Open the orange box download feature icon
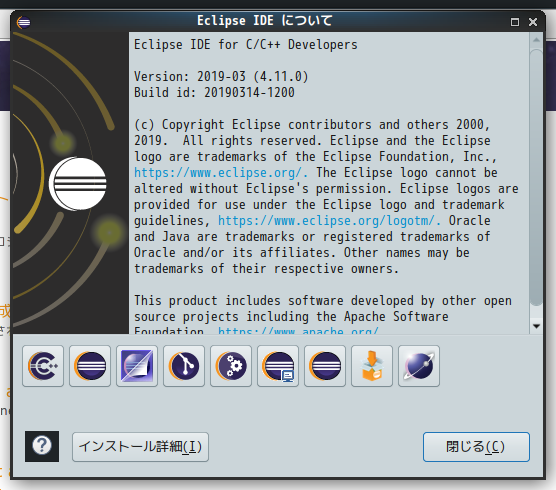The height and width of the screenshot is (490, 556). (372, 366)
